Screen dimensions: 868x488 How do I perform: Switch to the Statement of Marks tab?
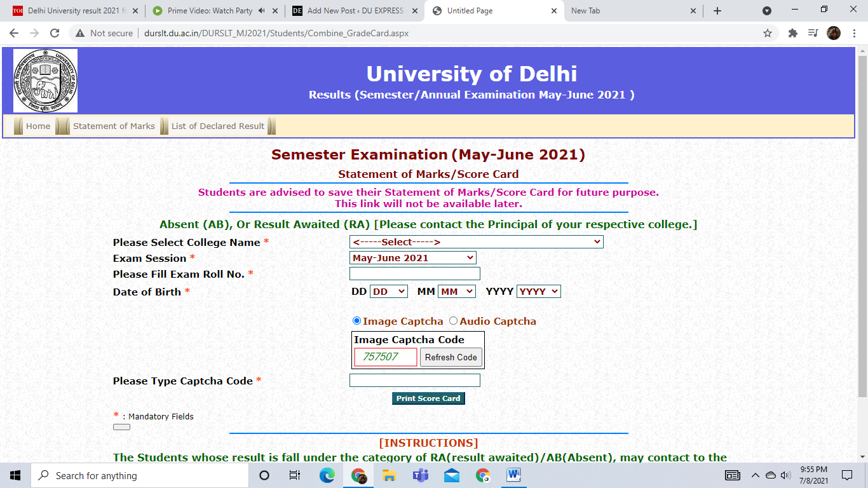tap(114, 126)
